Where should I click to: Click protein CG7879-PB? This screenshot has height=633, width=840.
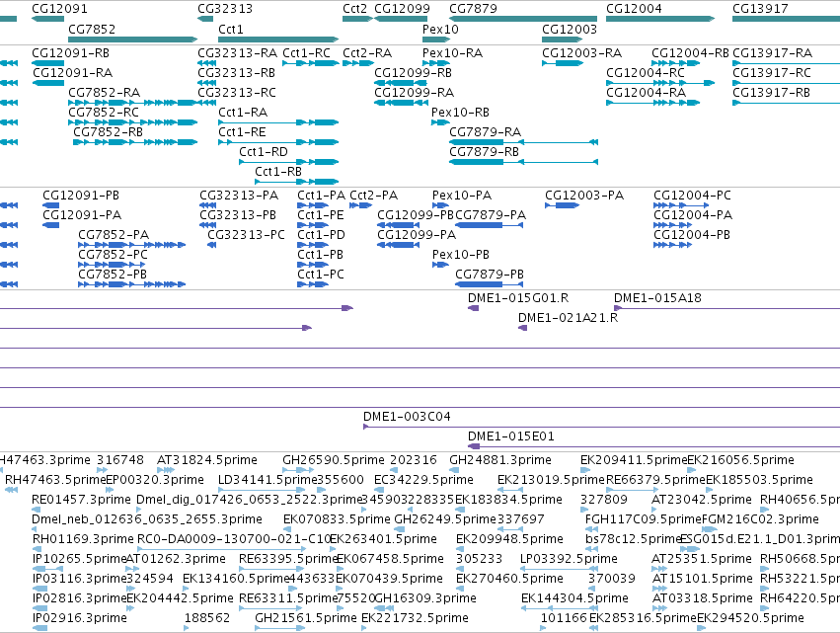(490, 284)
